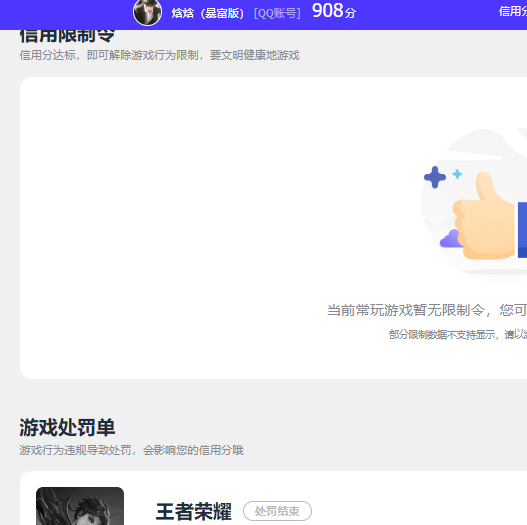Click the 处罚结束 status badge
The image size is (527, 525).
(277, 511)
